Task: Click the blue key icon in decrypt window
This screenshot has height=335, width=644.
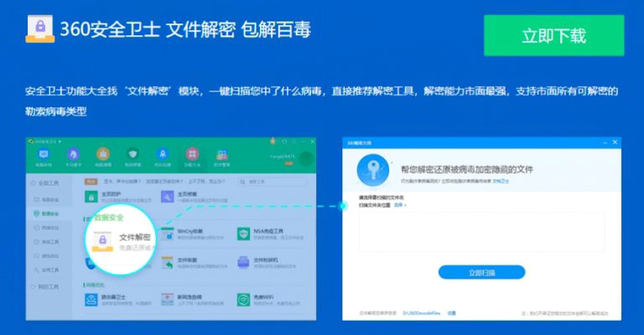Action: (x=373, y=170)
